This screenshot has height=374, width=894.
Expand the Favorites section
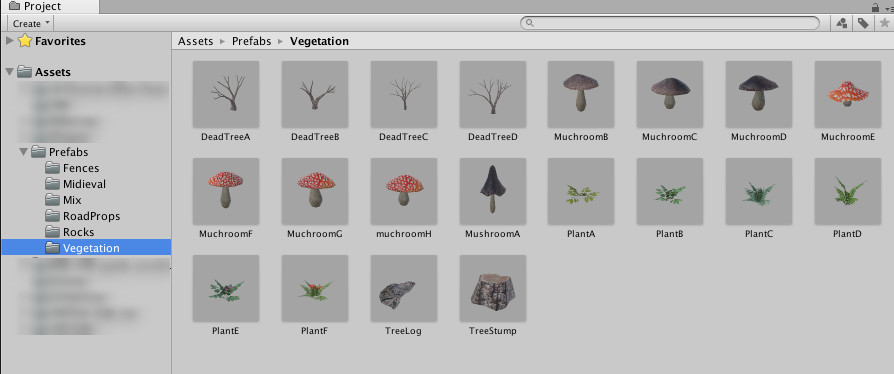(x=9, y=40)
